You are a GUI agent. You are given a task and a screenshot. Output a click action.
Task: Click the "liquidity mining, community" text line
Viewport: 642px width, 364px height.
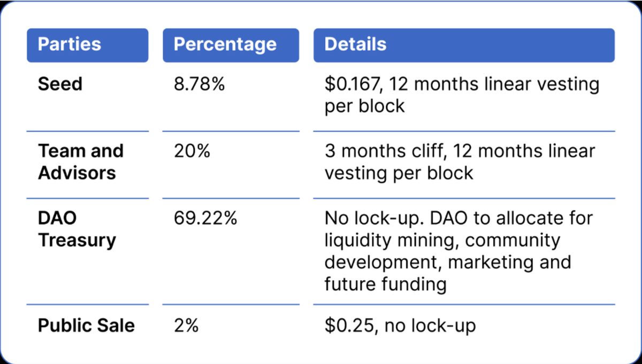point(442,241)
